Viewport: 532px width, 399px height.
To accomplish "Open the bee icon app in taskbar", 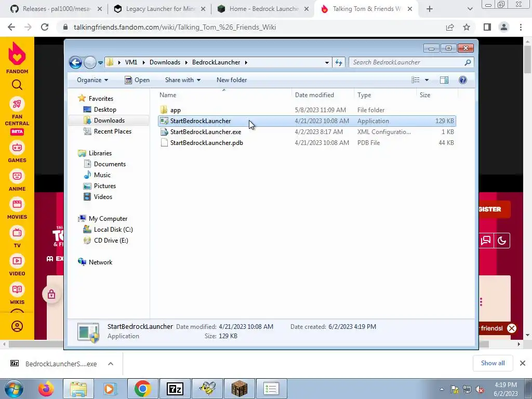I will [x=207, y=389].
